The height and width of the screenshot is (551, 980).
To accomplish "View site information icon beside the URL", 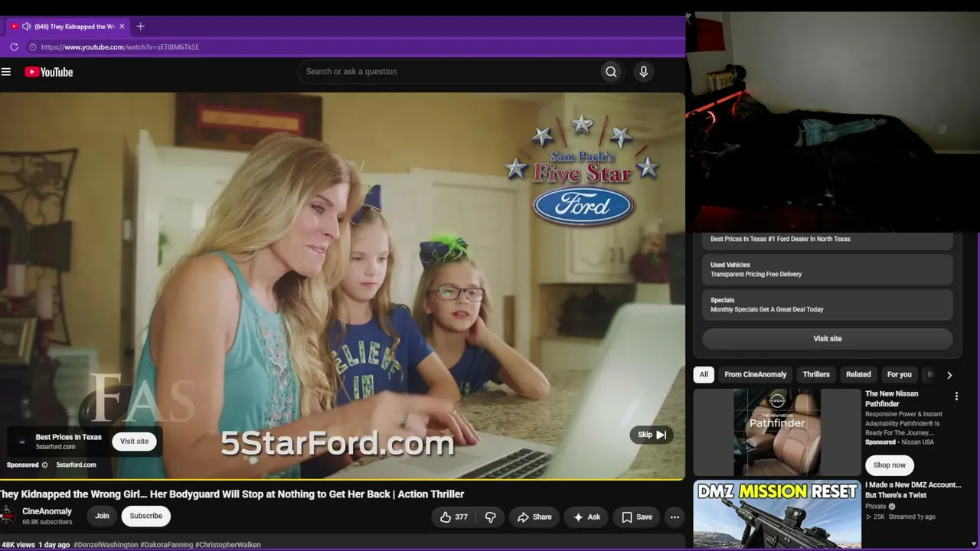I will [32, 47].
